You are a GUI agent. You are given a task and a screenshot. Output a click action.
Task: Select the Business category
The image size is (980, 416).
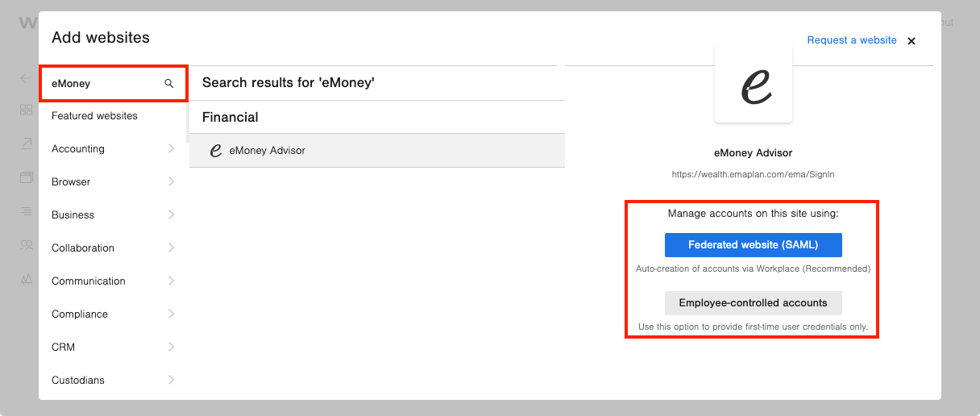73,215
